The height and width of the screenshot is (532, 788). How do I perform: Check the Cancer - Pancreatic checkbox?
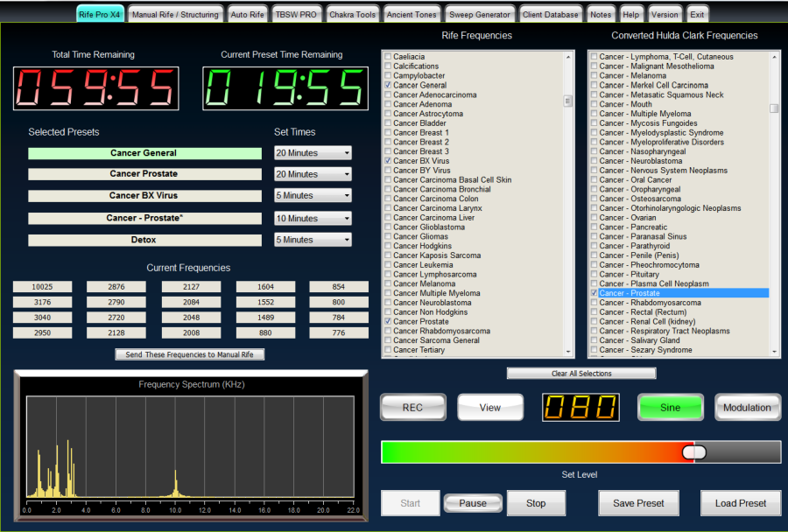(594, 227)
